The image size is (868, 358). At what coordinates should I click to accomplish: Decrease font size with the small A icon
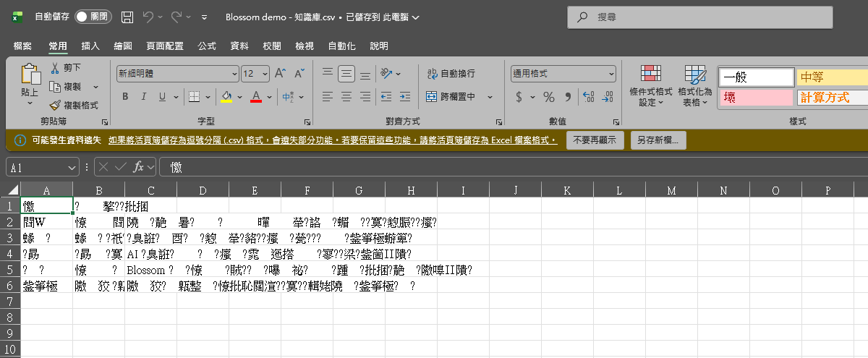click(298, 74)
